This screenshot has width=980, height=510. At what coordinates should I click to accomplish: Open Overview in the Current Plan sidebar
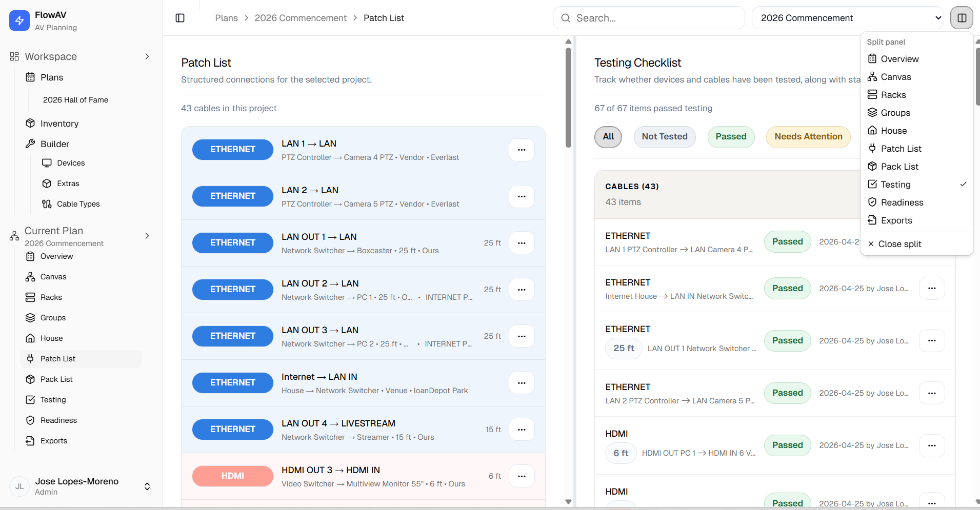pyautogui.click(x=56, y=256)
